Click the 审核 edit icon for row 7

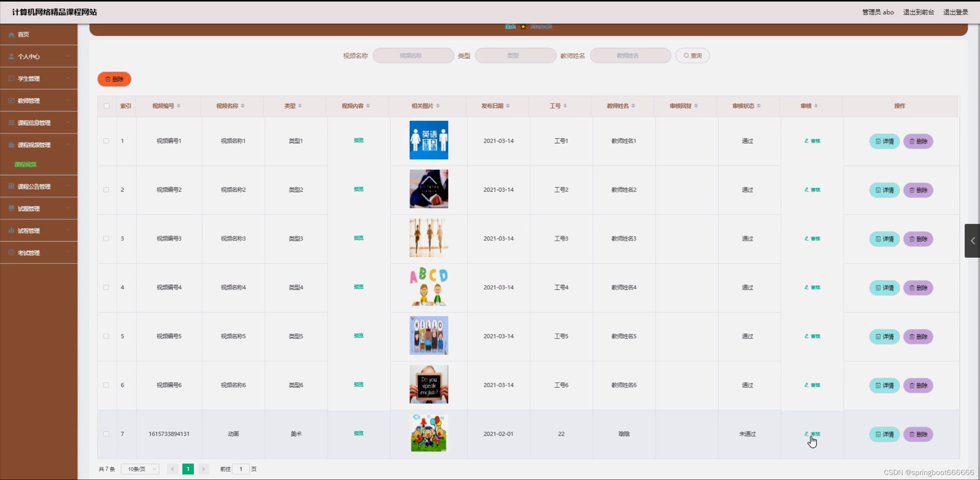(806, 434)
